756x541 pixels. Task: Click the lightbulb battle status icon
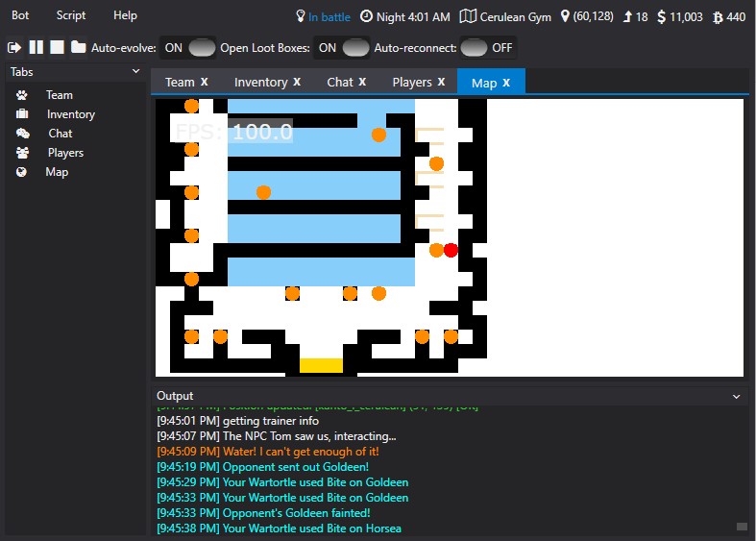tap(301, 16)
